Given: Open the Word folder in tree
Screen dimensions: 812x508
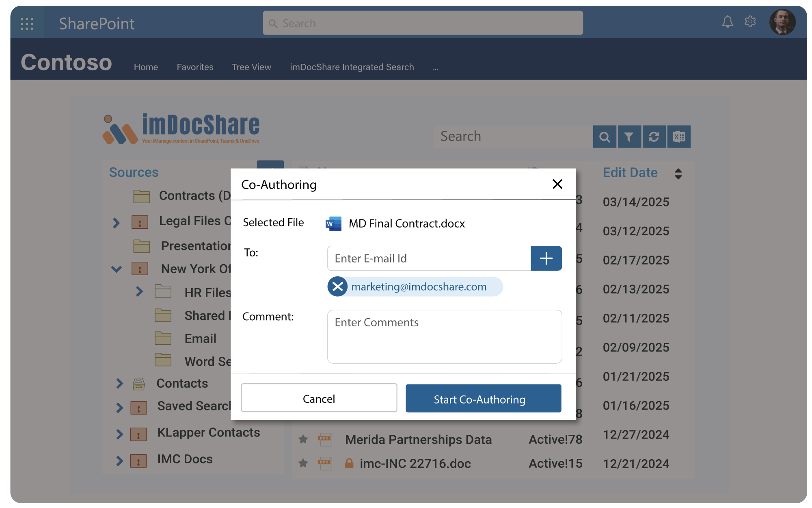Looking at the screenshot, I should click(x=207, y=361).
